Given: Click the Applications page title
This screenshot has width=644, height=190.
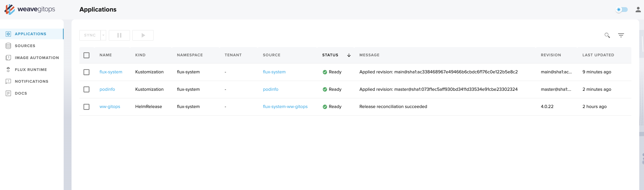Looking at the screenshot, I should tap(98, 10).
